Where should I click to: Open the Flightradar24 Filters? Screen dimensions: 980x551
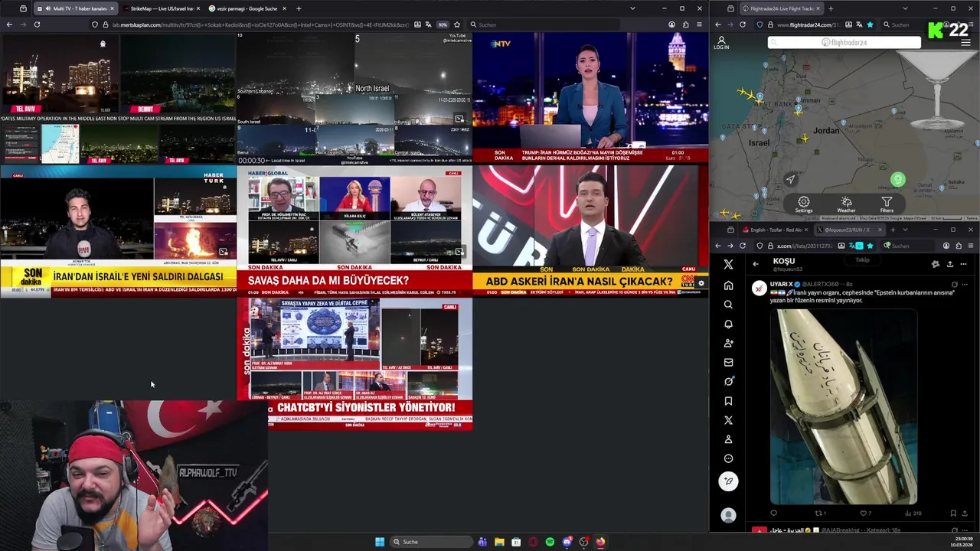pyautogui.click(x=887, y=204)
